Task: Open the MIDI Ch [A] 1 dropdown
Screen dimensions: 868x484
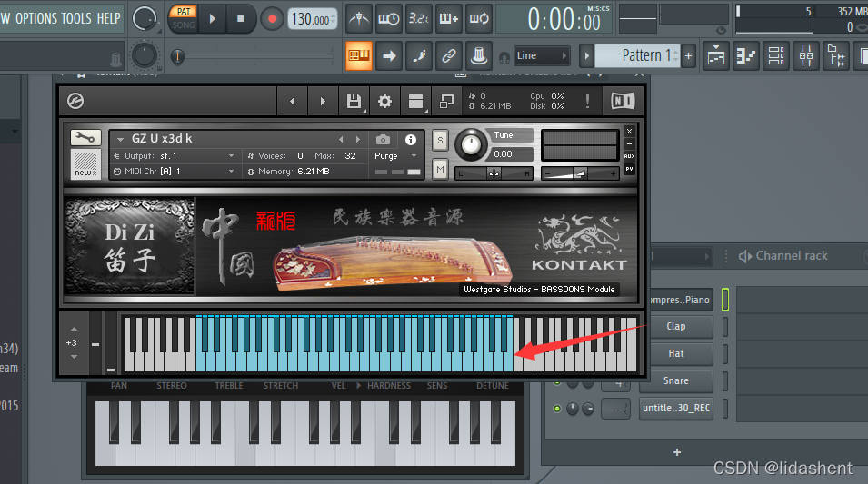Action: [174, 172]
